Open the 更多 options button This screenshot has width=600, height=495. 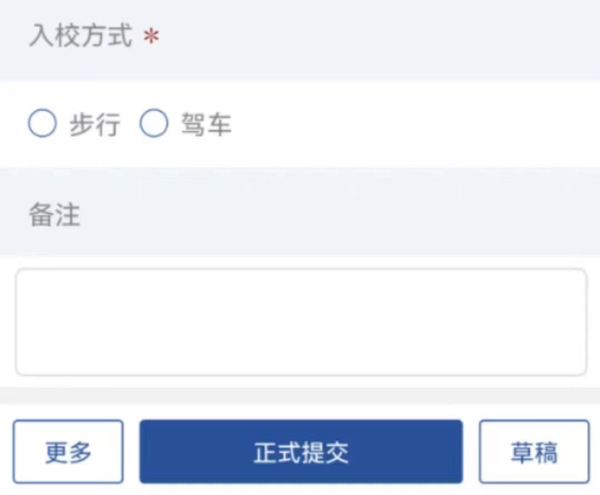68,452
